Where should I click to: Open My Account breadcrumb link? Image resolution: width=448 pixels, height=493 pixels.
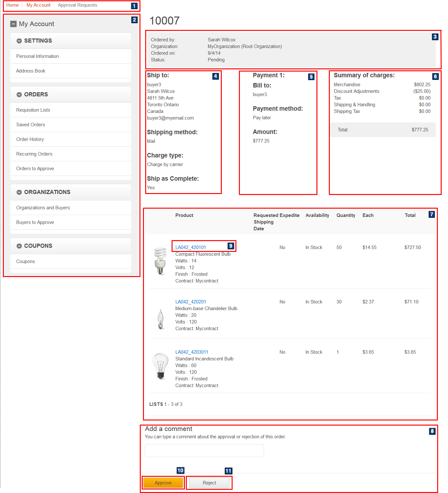point(38,5)
